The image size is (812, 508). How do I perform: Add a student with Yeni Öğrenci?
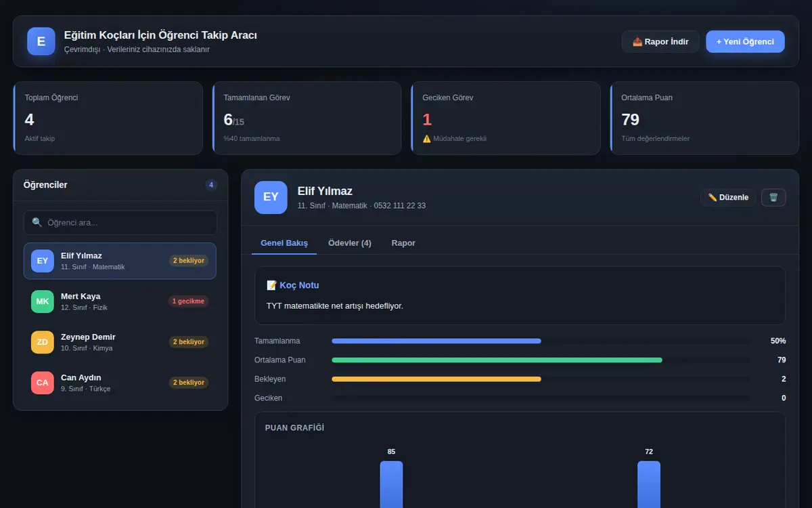[745, 41]
